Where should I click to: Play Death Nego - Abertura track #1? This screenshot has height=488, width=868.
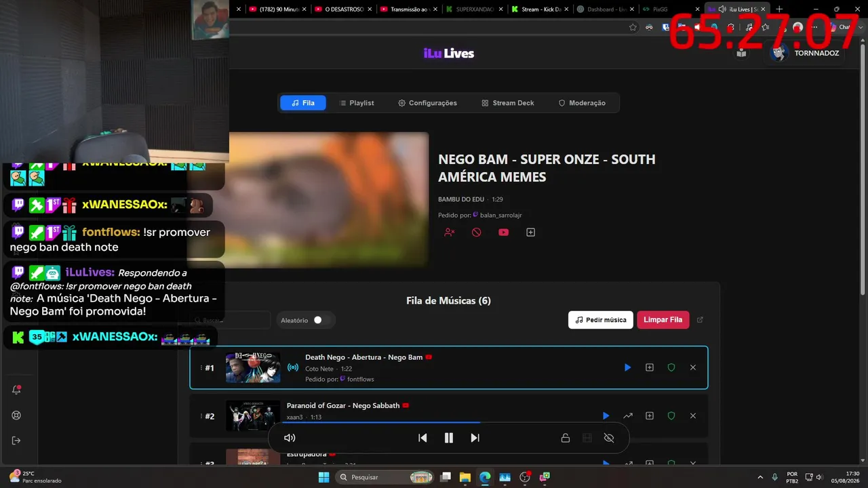click(627, 367)
